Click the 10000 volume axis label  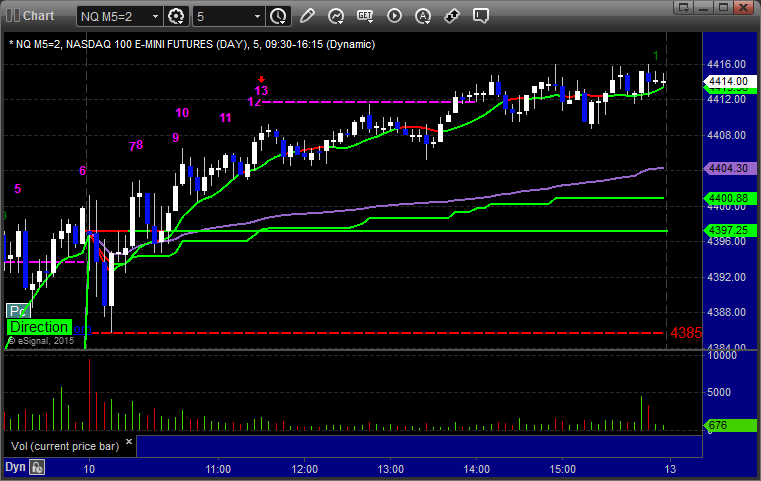[722, 355]
